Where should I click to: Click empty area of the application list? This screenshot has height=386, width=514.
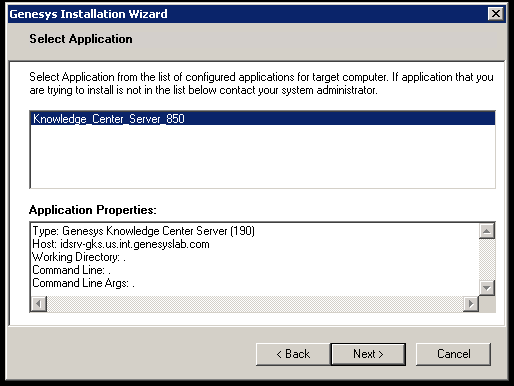coord(262,156)
